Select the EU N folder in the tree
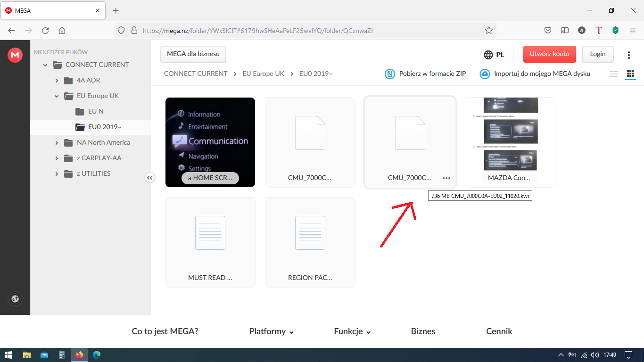This screenshot has width=644, height=362. (95, 111)
